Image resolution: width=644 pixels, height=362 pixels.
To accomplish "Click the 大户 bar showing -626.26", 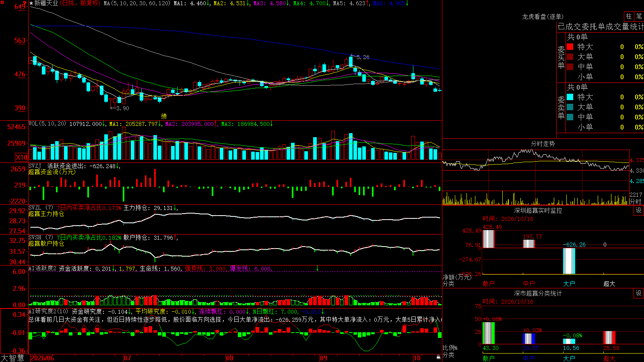I will pyautogui.click(x=569, y=261).
